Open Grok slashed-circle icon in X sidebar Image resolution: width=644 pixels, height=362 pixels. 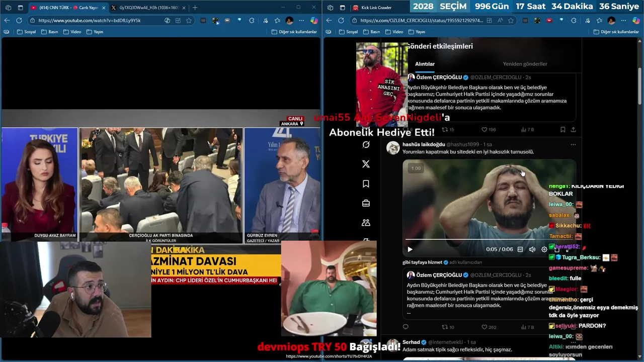tap(366, 145)
